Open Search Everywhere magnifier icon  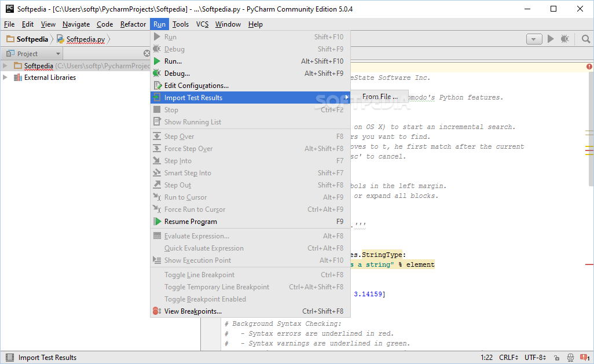tap(586, 39)
